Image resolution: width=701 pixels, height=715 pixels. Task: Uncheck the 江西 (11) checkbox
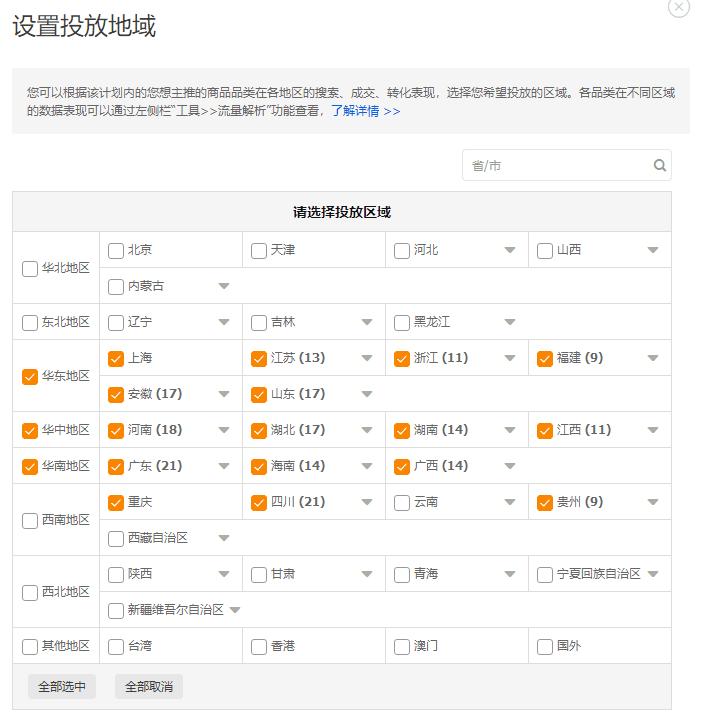click(x=545, y=430)
